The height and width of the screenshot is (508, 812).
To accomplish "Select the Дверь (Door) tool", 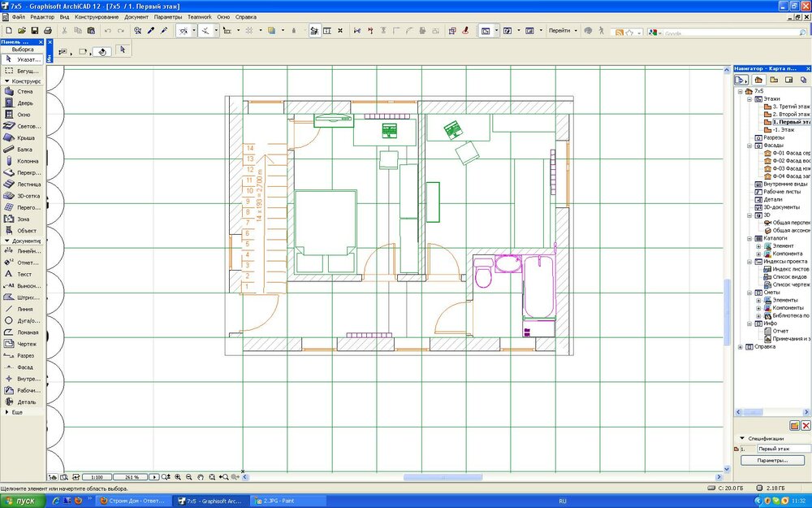I will 24,103.
